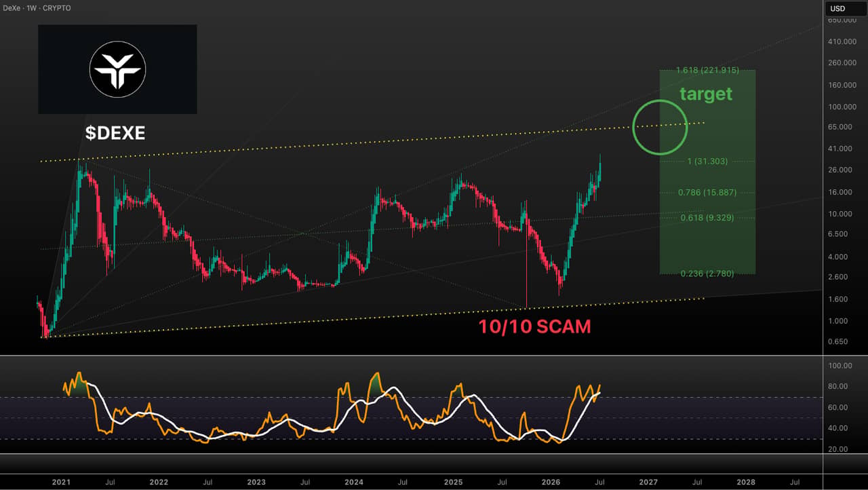Click the 2022 label on time axis

(x=159, y=482)
